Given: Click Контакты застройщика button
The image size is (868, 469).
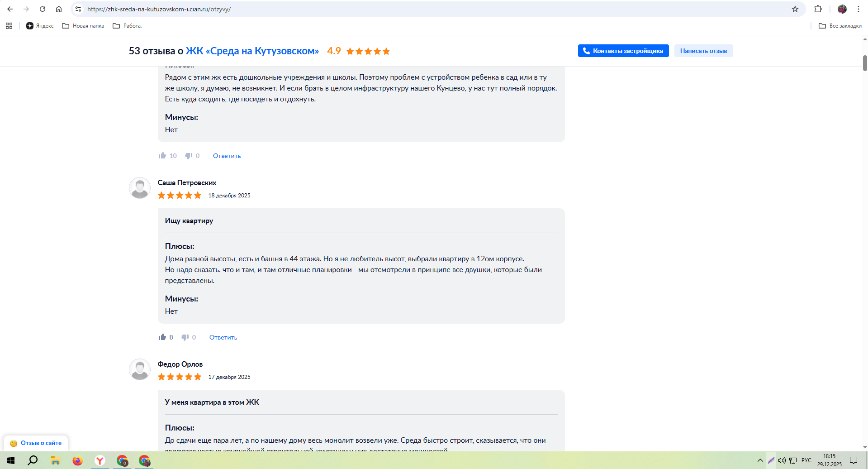Looking at the screenshot, I should [623, 51].
